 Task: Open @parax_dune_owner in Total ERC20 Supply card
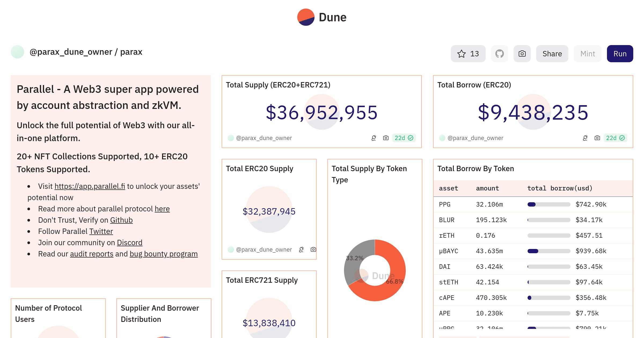(264, 249)
